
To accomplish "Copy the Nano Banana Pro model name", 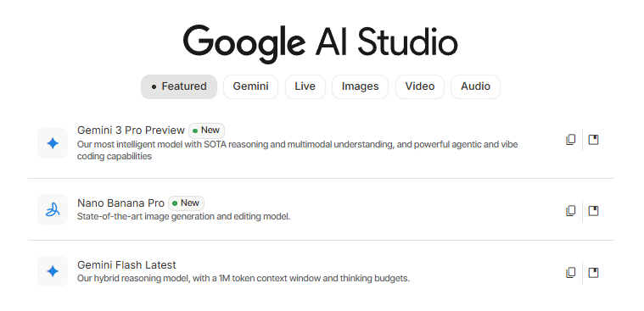I will coord(570,211).
